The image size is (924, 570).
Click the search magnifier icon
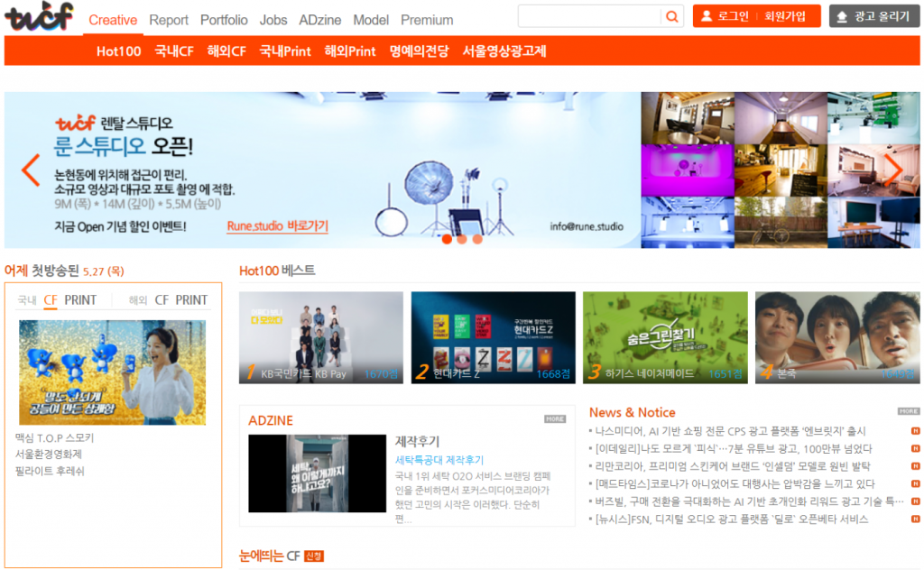pyautogui.click(x=671, y=16)
